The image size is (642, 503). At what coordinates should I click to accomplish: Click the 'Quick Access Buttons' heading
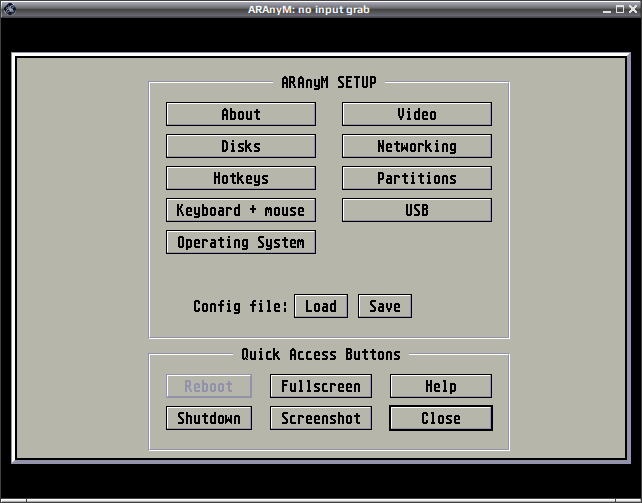coord(321,354)
